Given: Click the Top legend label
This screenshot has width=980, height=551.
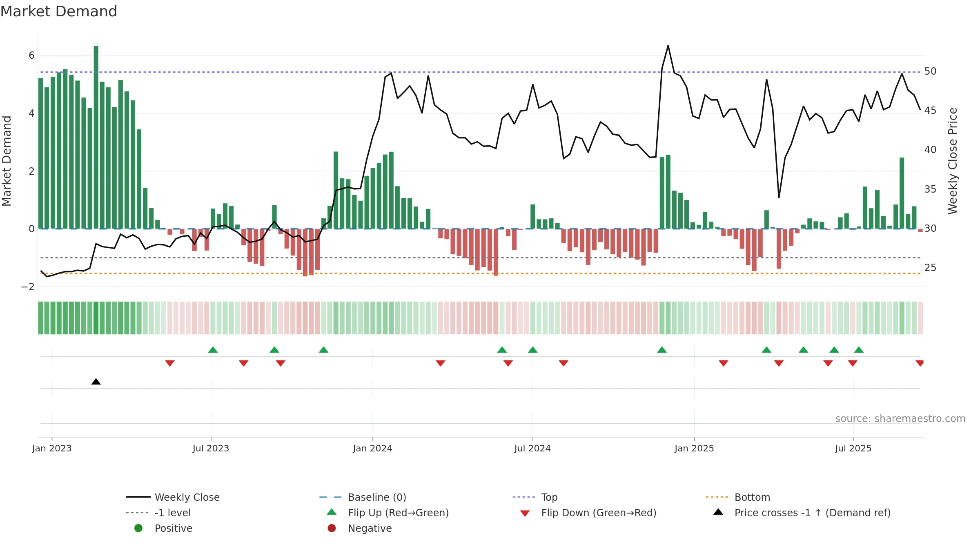Looking at the screenshot, I should [x=549, y=497].
